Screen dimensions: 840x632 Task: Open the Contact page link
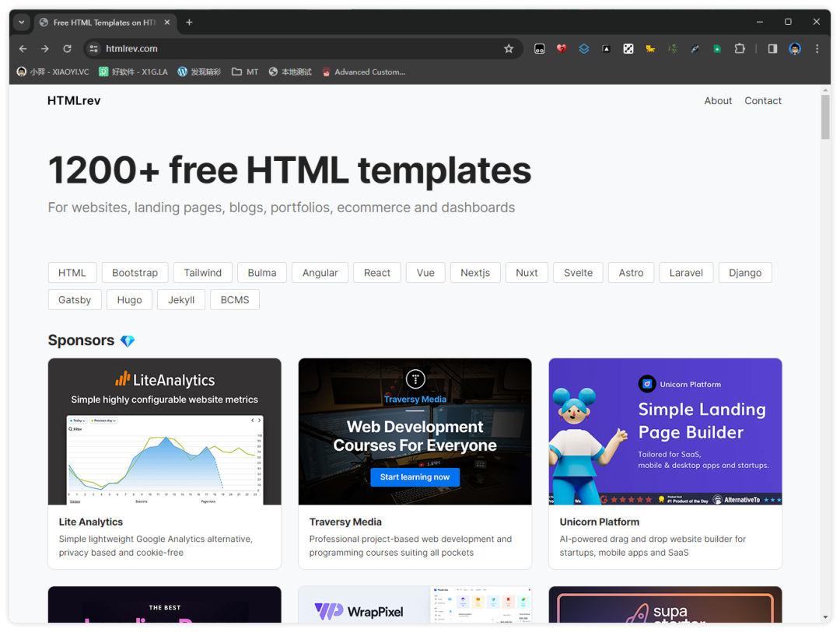(x=763, y=101)
